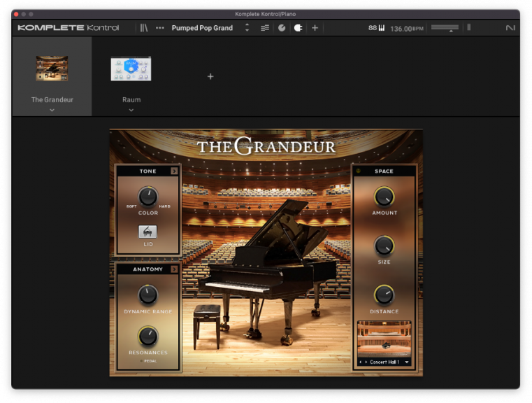Step through presets with up/down arrows
The height and width of the screenshot is (403, 532).
point(247,27)
